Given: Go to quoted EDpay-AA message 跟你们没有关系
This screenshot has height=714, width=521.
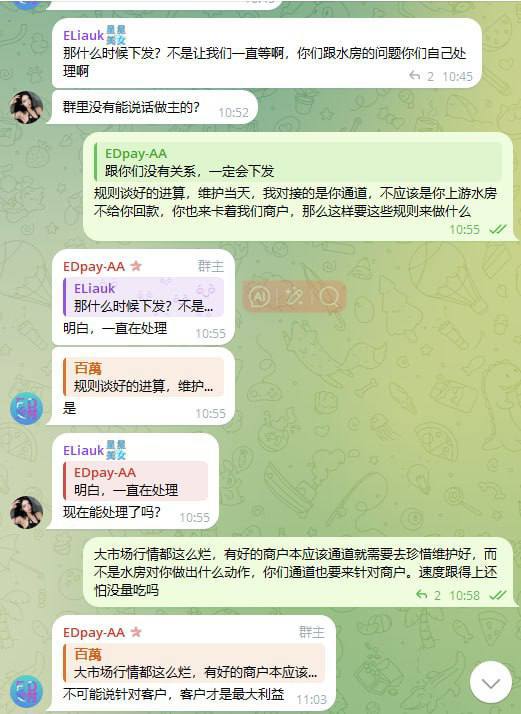Looking at the screenshot, I should pyautogui.click(x=297, y=162).
